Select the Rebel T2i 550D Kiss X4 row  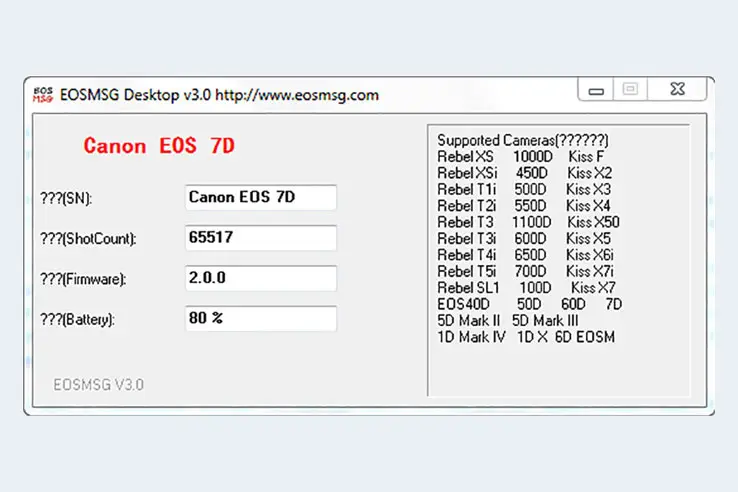click(x=524, y=206)
